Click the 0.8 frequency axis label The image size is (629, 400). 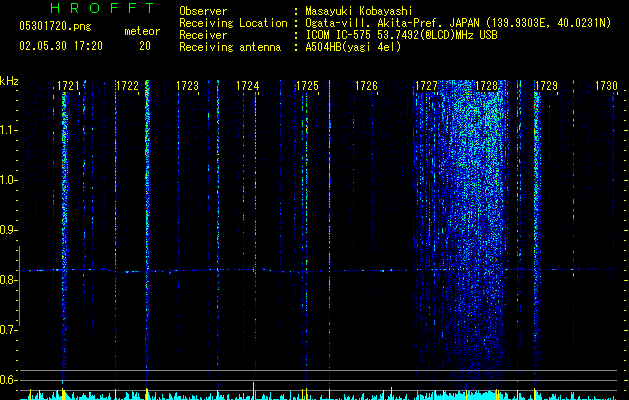coord(8,280)
